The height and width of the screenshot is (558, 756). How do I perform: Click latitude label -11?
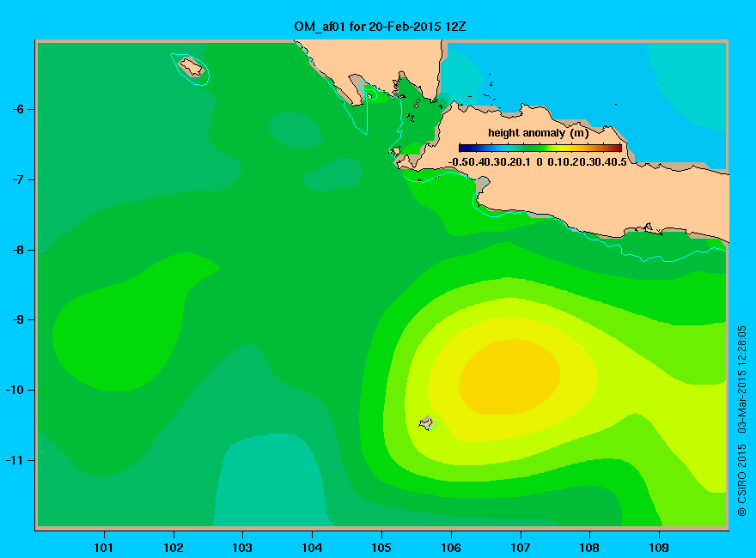tap(15, 460)
